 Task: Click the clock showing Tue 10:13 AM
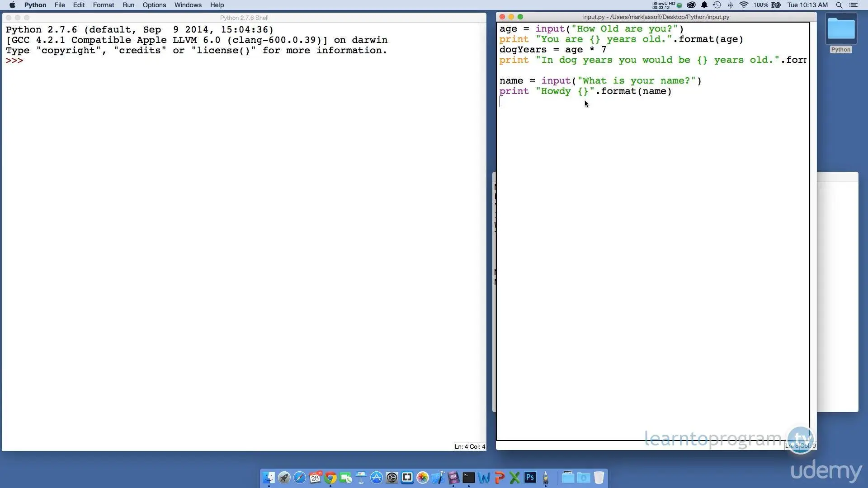pyautogui.click(x=807, y=5)
